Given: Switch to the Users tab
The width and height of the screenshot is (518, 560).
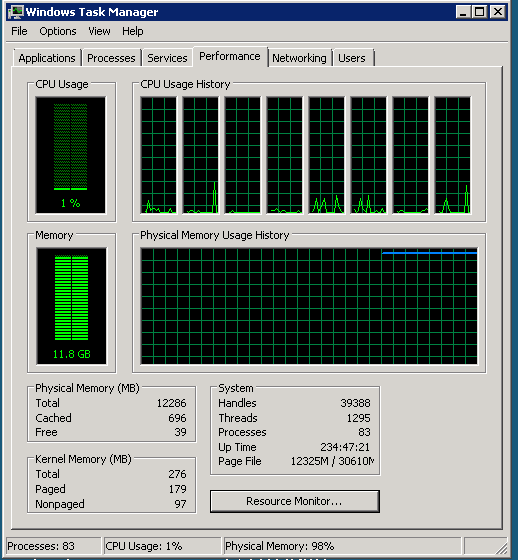Looking at the screenshot, I should coord(352,58).
